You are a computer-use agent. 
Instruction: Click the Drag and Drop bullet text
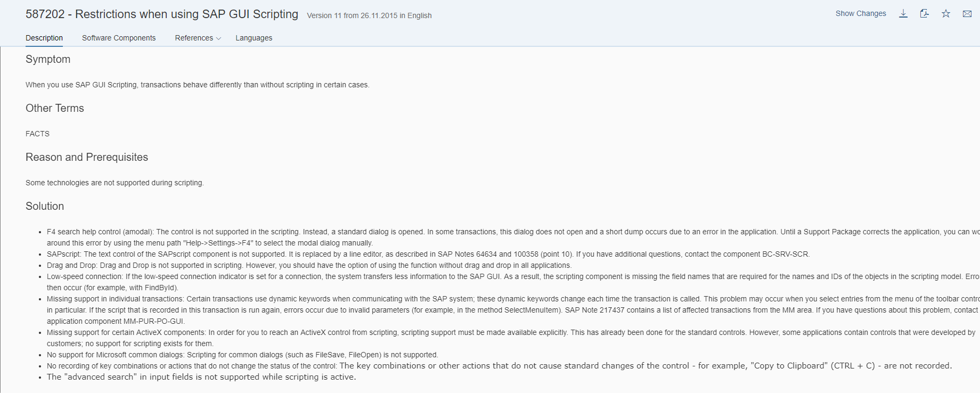pyautogui.click(x=309, y=265)
